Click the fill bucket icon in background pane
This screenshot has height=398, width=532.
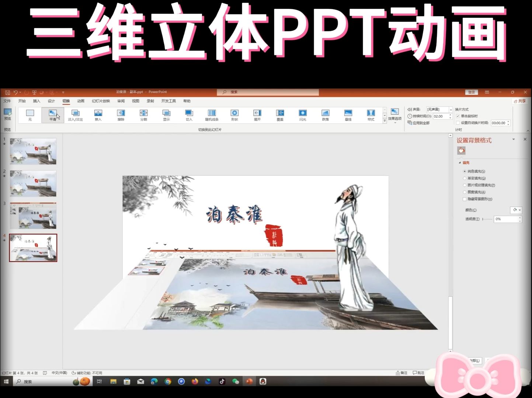(x=461, y=150)
